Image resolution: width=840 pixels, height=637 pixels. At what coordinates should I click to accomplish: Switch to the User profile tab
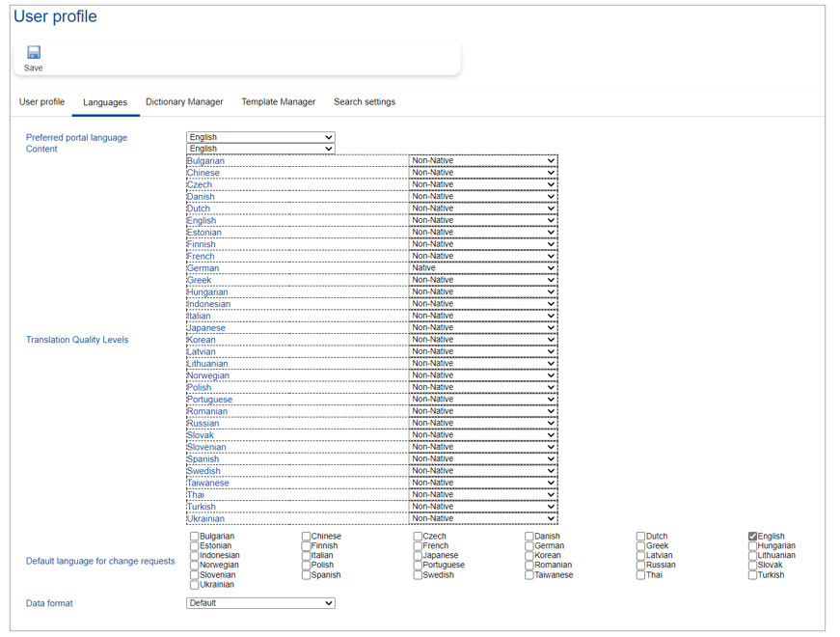[x=42, y=101]
